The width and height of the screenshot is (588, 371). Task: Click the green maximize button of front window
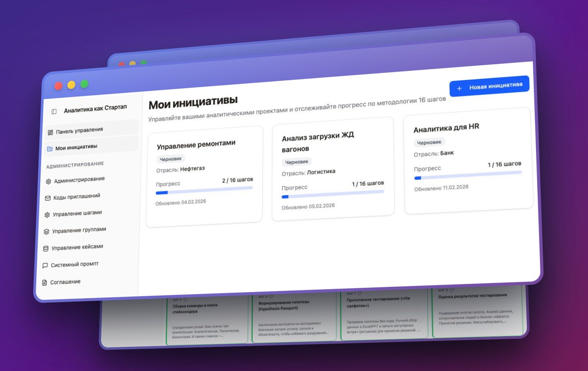point(84,84)
